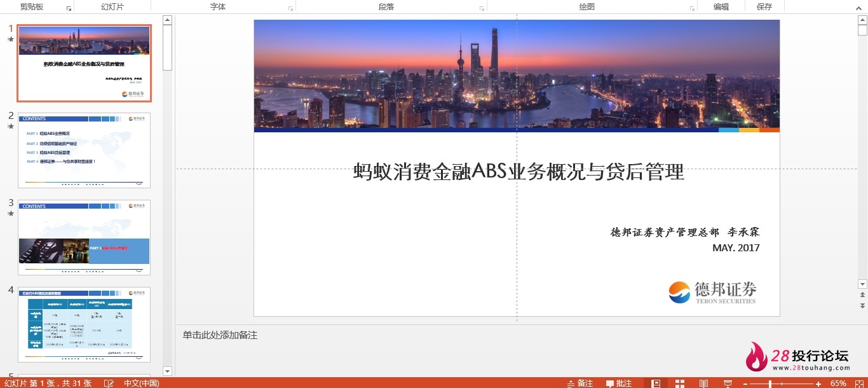
Task: Click the animation star beside slide 1
Action: pos(10,39)
